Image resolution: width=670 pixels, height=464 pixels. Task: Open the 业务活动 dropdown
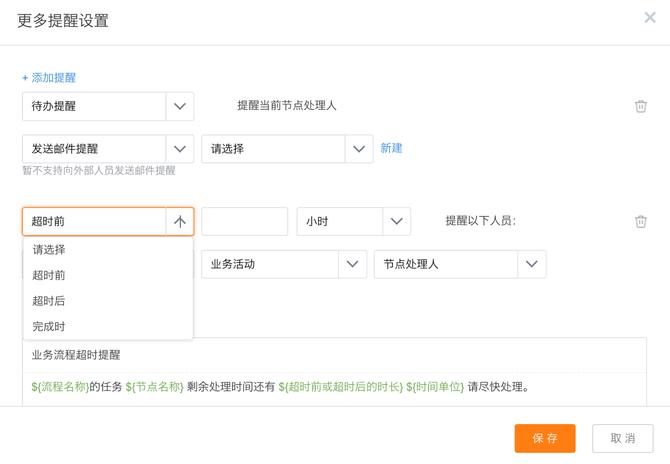283,265
